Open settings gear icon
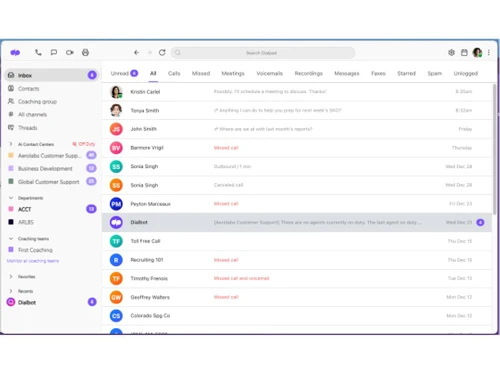This screenshot has height=375, width=500. 451,52
